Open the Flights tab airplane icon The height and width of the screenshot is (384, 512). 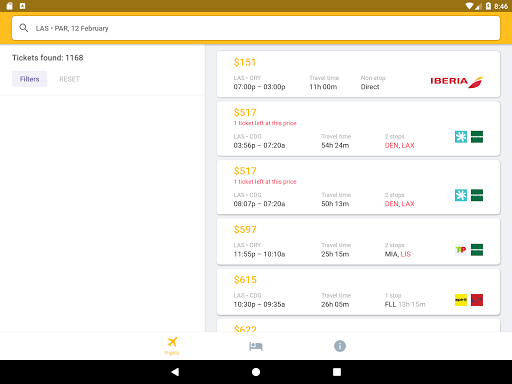click(x=172, y=346)
